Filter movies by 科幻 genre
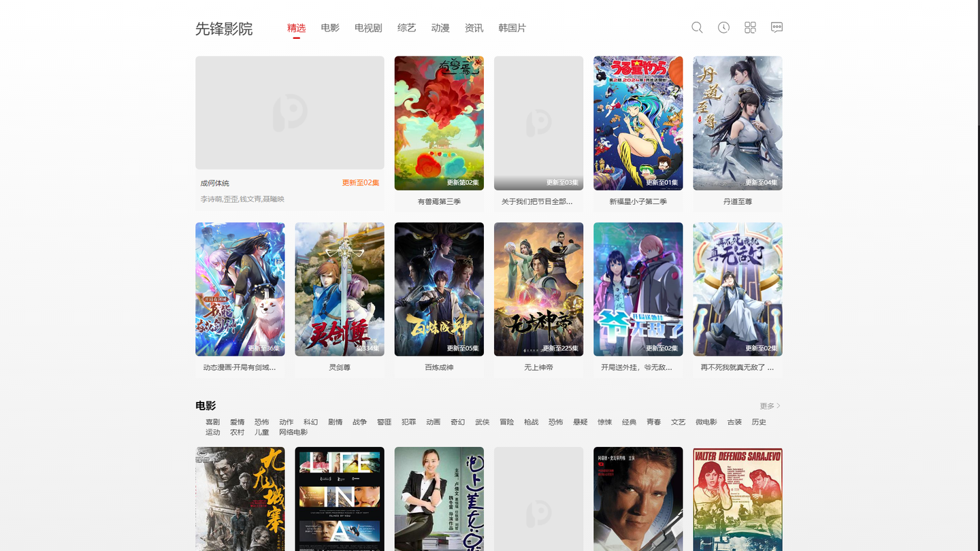This screenshot has width=980, height=551. pos(311,422)
